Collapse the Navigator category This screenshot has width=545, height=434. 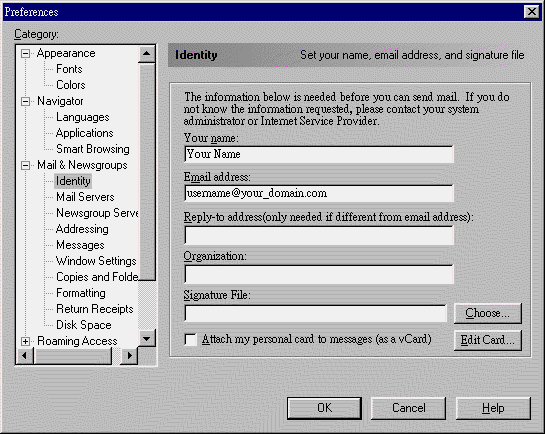pyautogui.click(x=25, y=101)
